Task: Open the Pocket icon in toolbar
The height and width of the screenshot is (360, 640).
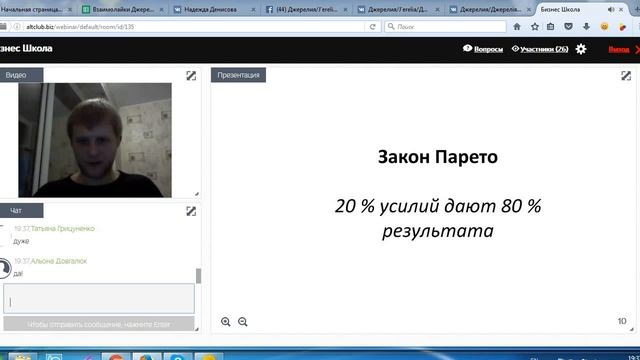Action: tap(568, 27)
